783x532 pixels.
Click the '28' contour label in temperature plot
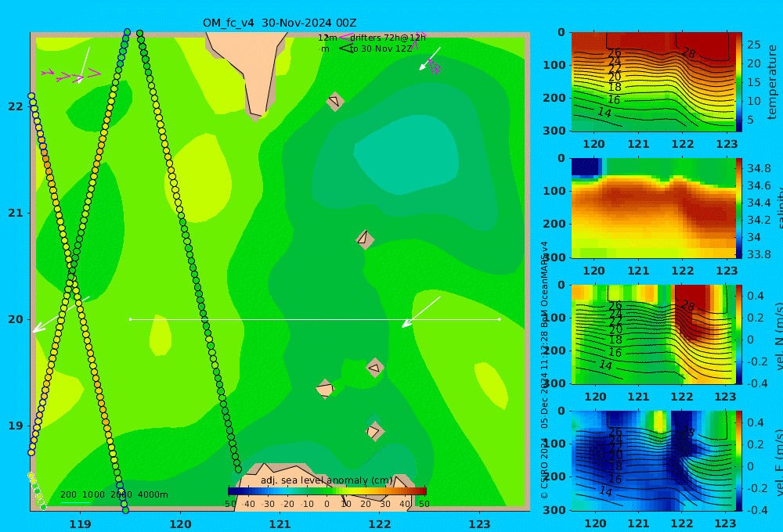click(689, 53)
